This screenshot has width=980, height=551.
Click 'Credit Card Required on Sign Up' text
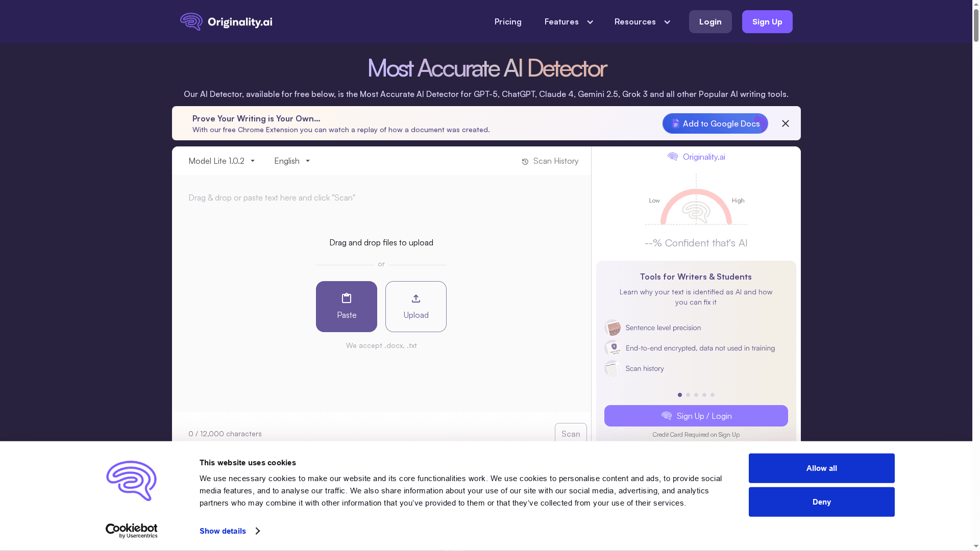point(696,435)
